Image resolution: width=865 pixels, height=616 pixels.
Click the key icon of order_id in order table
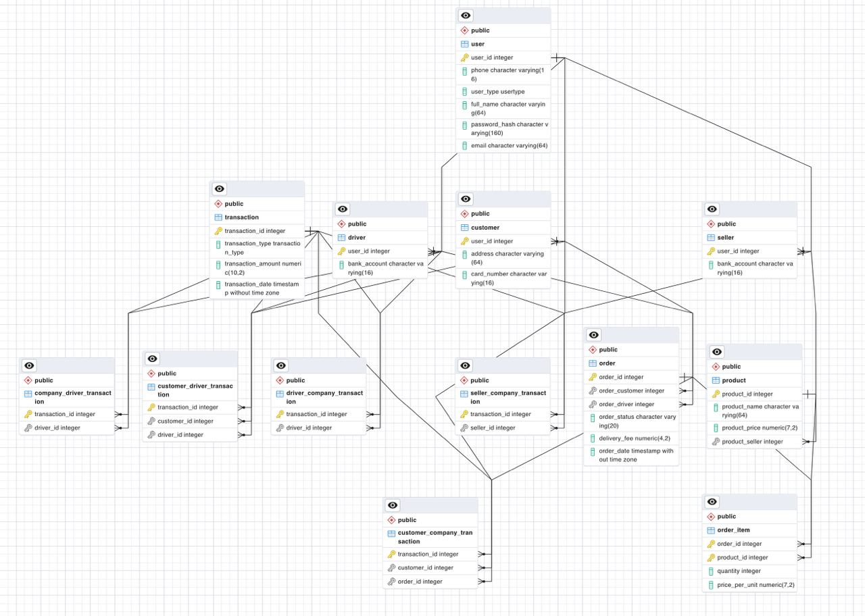(x=593, y=378)
